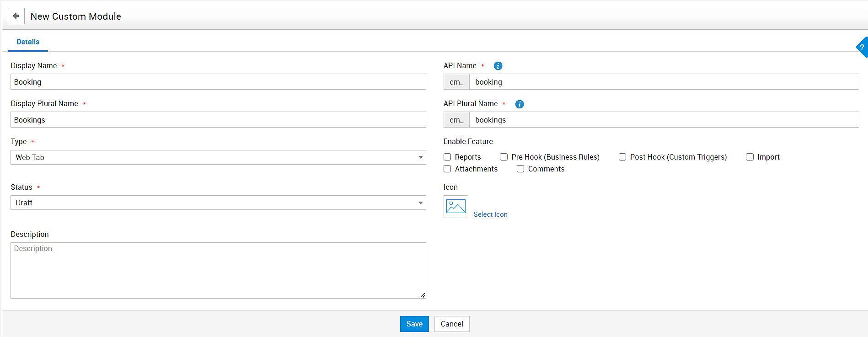Click the Cancel button
Screen dimensions: 868x337
[x=451, y=324]
